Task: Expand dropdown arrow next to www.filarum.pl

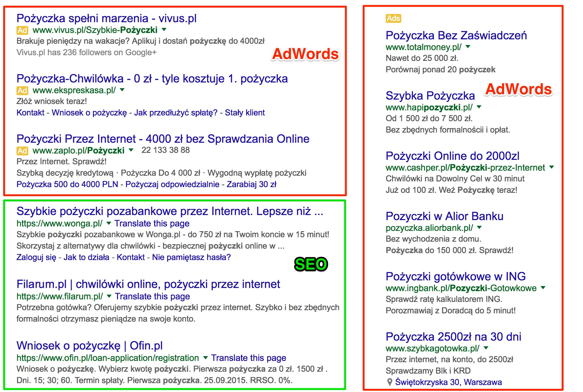Action: pos(109,296)
